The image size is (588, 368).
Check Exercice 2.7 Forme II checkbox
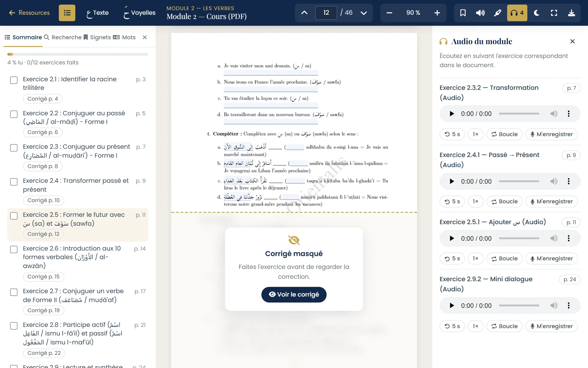click(x=14, y=292)
